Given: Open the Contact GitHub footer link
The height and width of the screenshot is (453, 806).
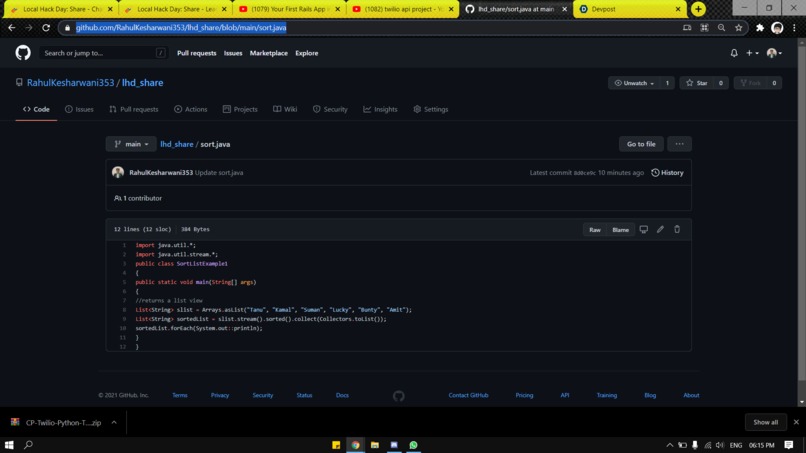Looking at the screenshot, I should pos(468,395).
